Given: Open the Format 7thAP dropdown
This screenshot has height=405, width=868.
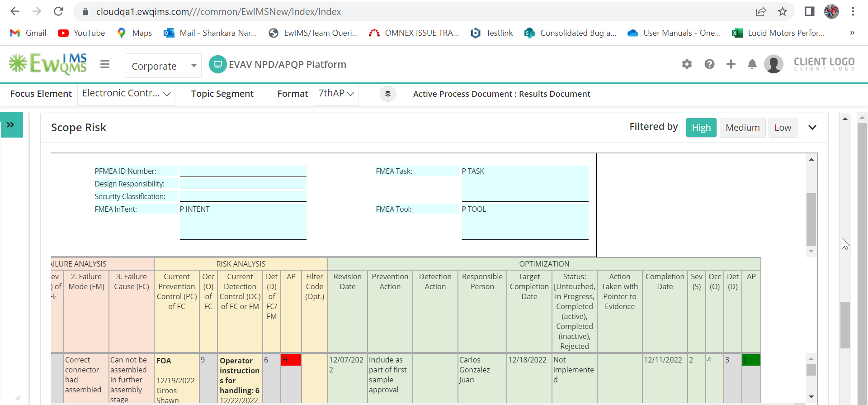Looking at the screenshot, I should (x=336, y=94).
